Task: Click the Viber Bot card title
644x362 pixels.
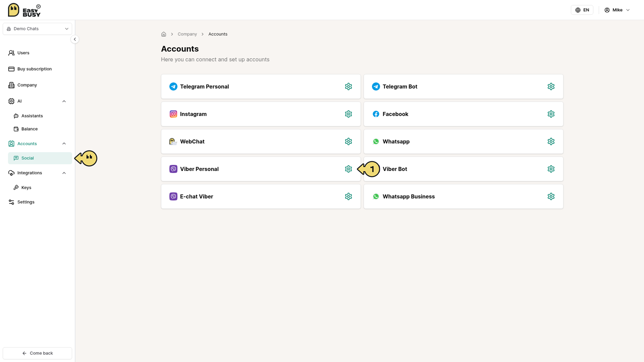Action: [x=395, y=169]
